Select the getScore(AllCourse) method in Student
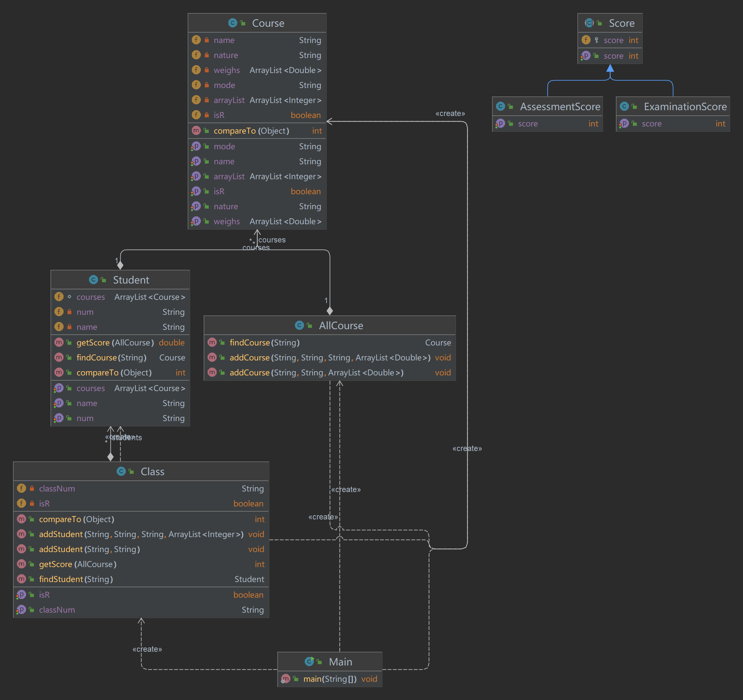Viewport: 743px width, 700px height. point(115,342)
